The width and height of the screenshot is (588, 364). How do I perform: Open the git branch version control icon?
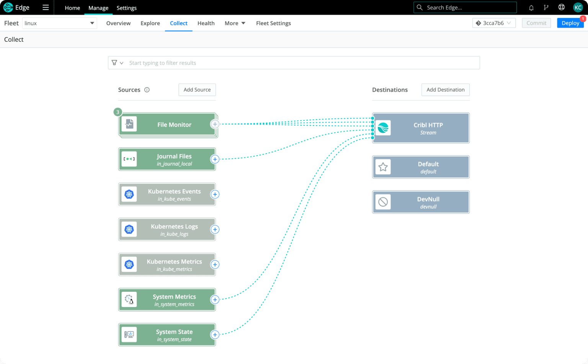[546, 8]
